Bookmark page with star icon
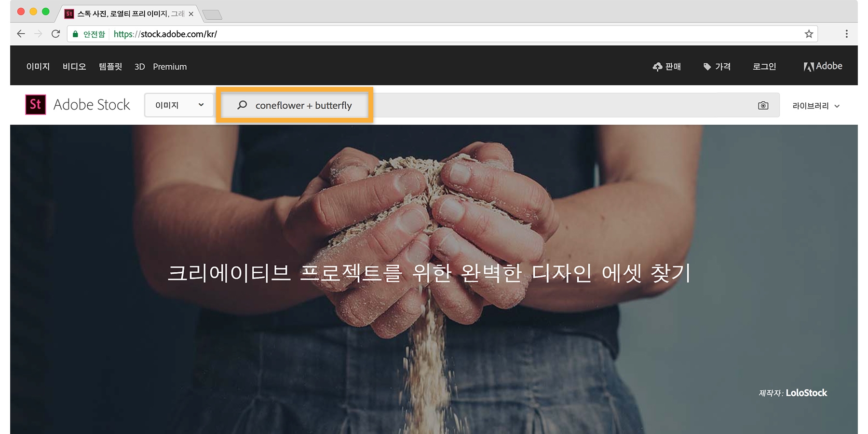This screenshot has width=868, height=434. coord(809,34)
